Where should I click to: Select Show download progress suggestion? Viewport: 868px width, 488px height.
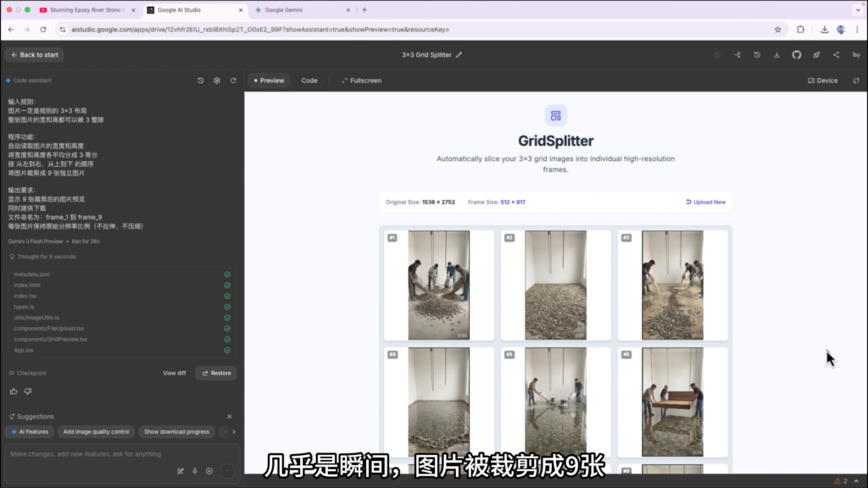tap(176, 431)
